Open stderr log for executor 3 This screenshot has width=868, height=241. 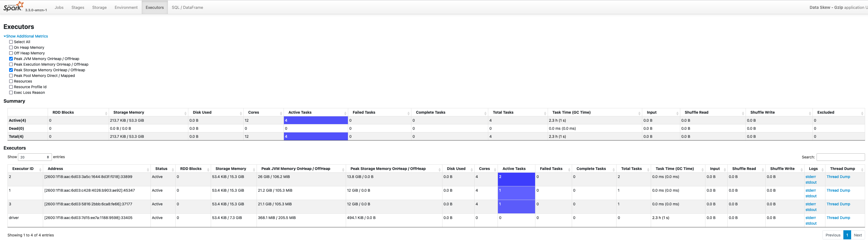810,204
